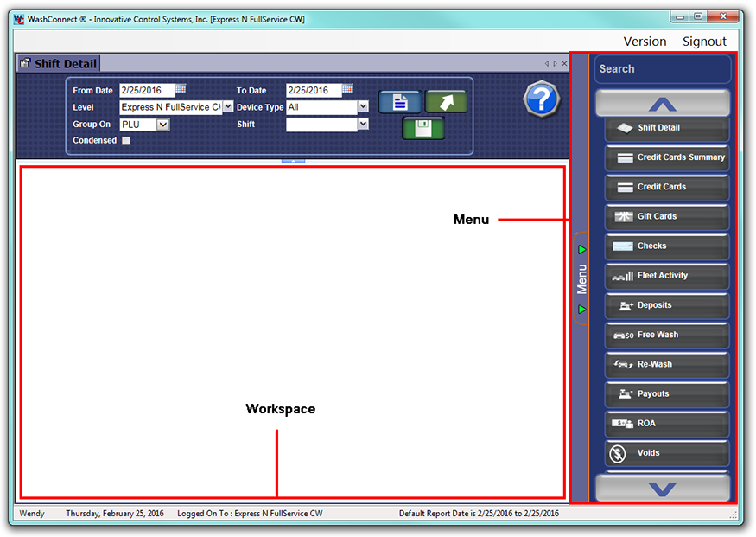
Task: Open the Device Type dropdown
Action: [x=363, y=107]
